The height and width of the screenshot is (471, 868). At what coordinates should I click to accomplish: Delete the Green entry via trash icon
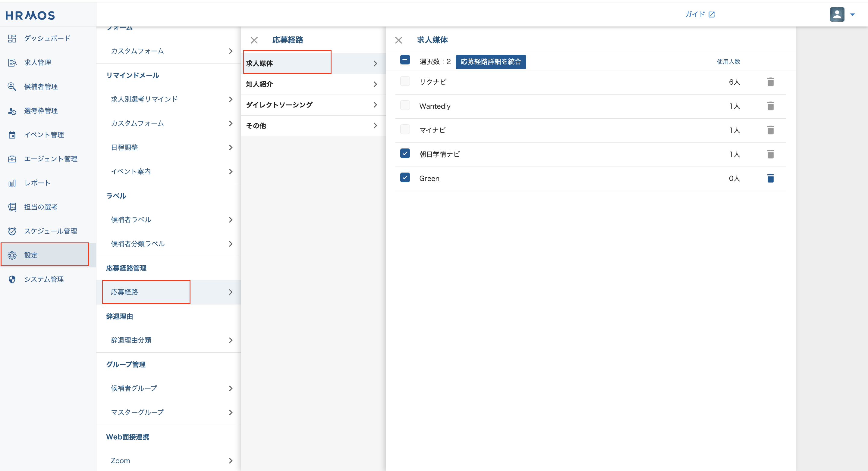click(770, 178)
